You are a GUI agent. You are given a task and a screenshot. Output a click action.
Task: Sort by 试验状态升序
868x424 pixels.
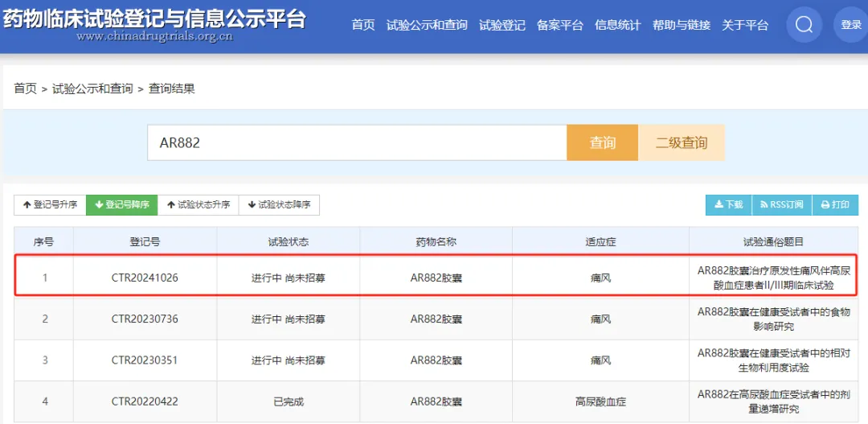pos(198,205)
